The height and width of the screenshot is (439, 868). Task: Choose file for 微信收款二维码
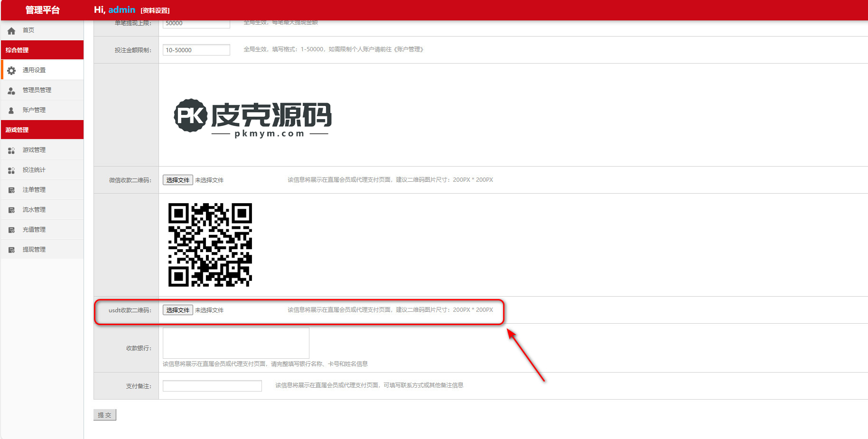point(177,180)
